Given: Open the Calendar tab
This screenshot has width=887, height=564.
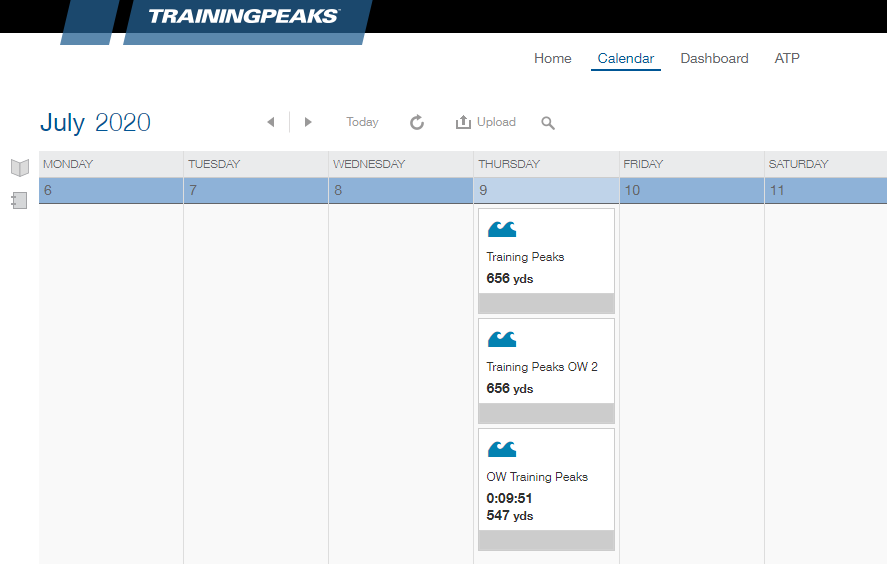Looking at the screenshot, I should click(x=626, y=58).
